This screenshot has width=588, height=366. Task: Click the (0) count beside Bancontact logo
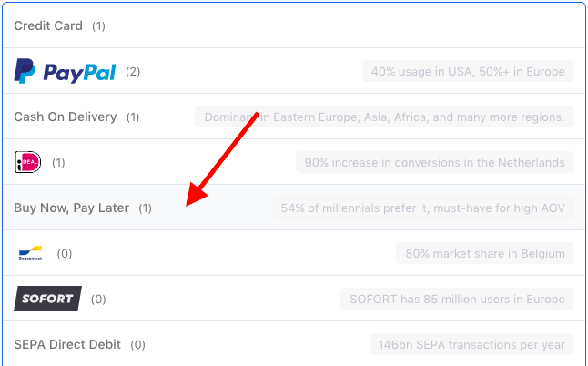coord(64,253)
